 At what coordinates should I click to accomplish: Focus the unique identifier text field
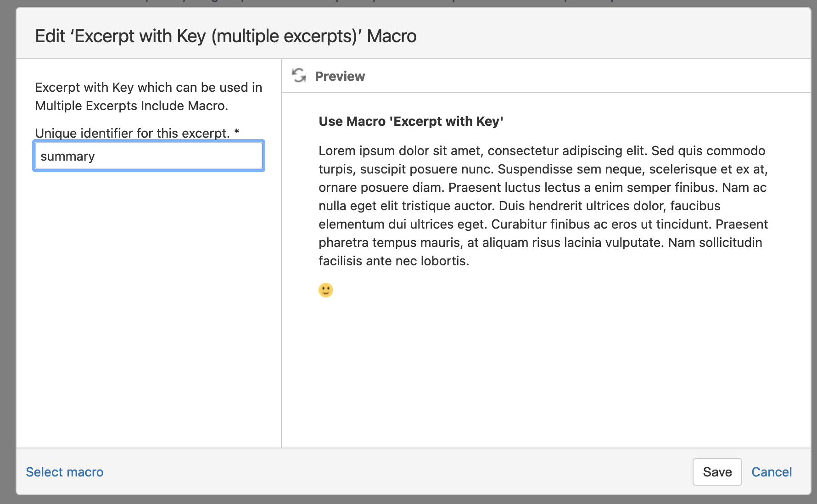[x=149, y=156]
